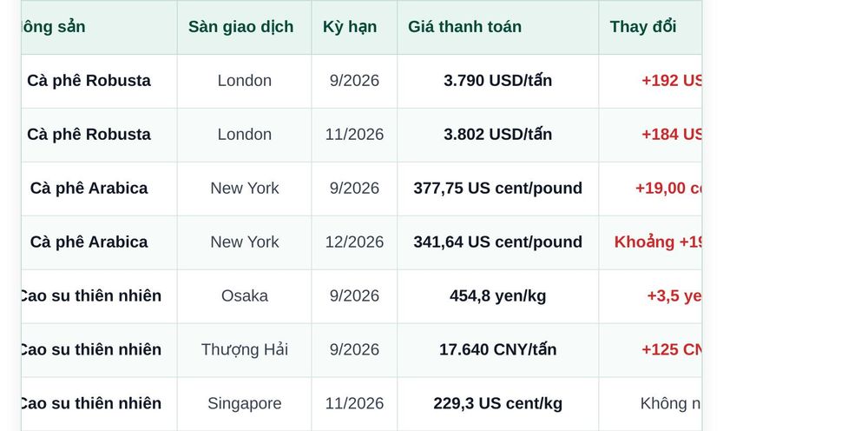868x431 pixels.
Task: Select the Osaka exchange cell
Action: point(244,295)
